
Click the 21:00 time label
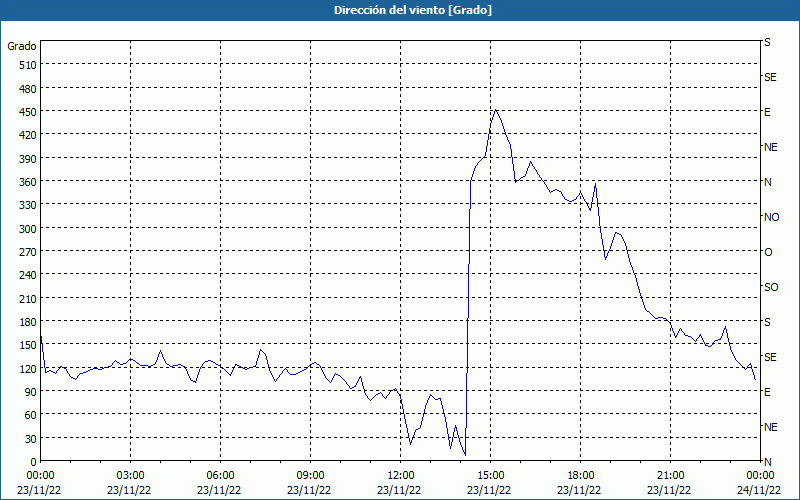670,476
